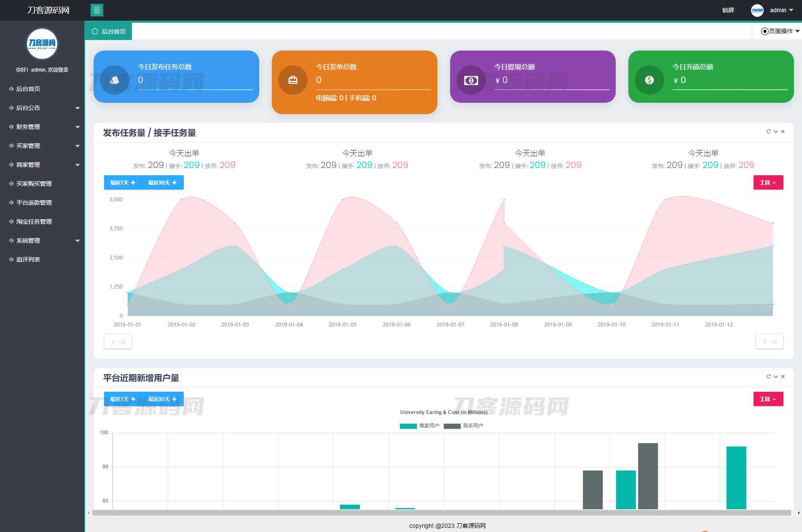This screenshot has height=532, width=802.
Task: Open 淘宝任务管理 in the sidebar
Action: 34,222
